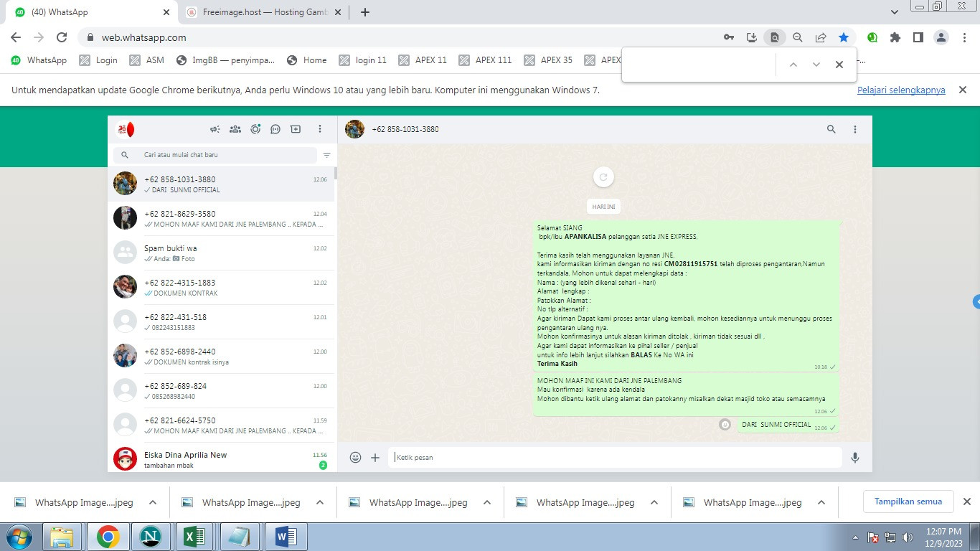The height and width of the screenshot is (551, 980).
Task: Open the Login bookmark
Action: pyautogui.click(x=98, y=60)
